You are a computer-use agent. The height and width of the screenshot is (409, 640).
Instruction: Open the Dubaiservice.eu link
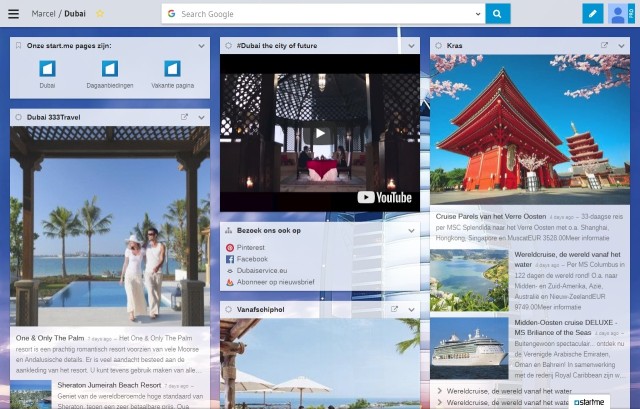click(262, 270)
